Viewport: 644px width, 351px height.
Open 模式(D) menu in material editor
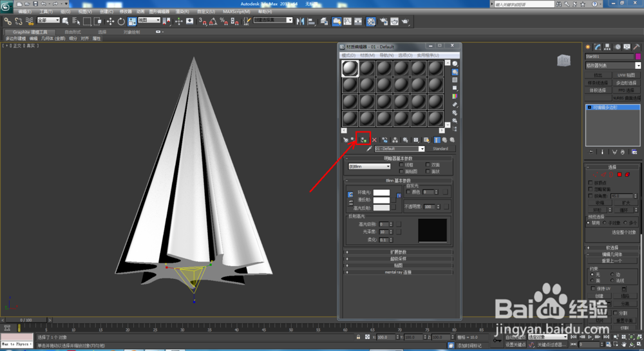348,55
